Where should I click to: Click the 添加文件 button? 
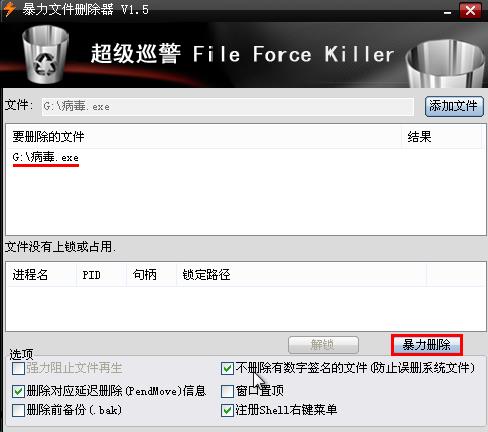[454, 106]
